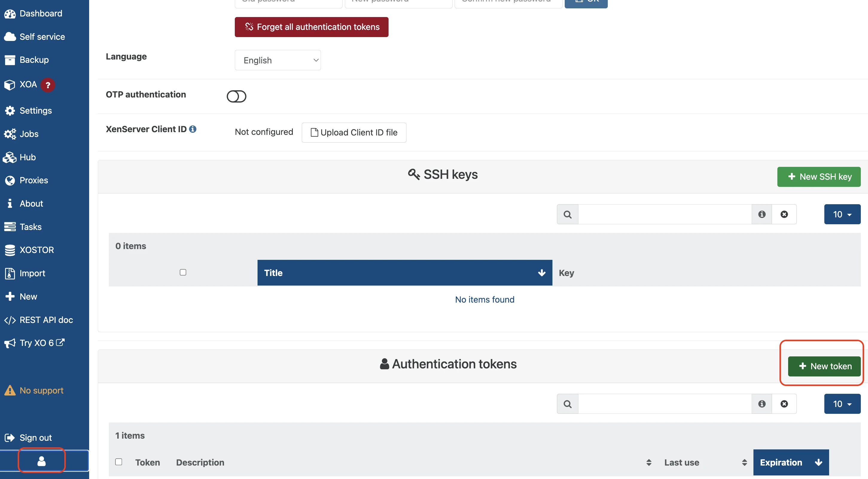
Task: Click the SSH keys search input field
Action: click(665, 214)
